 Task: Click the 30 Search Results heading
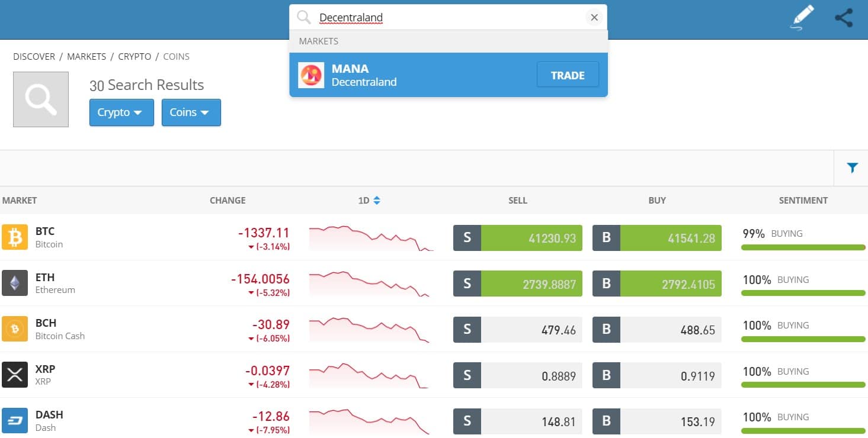click(x=146, y=85)
